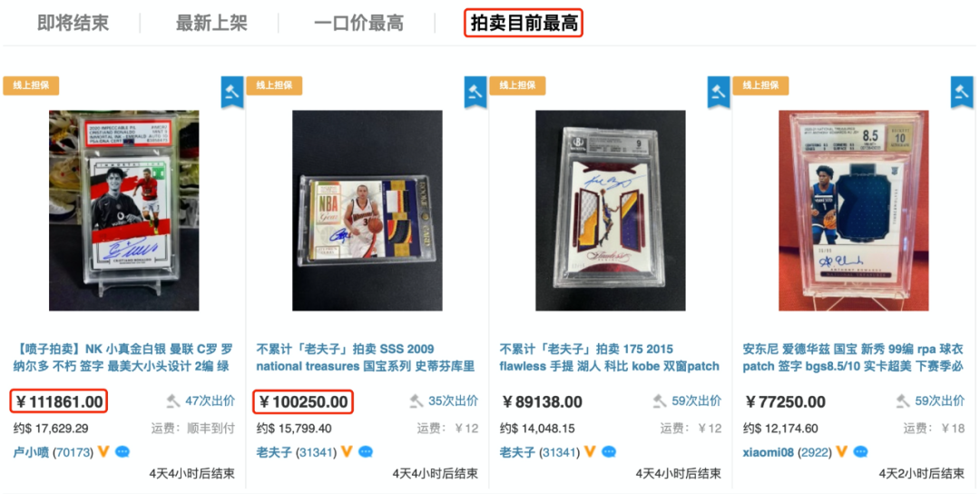980x494 pixels.
Task: Open seller profile xiaomi08
Action: [769, 452]
